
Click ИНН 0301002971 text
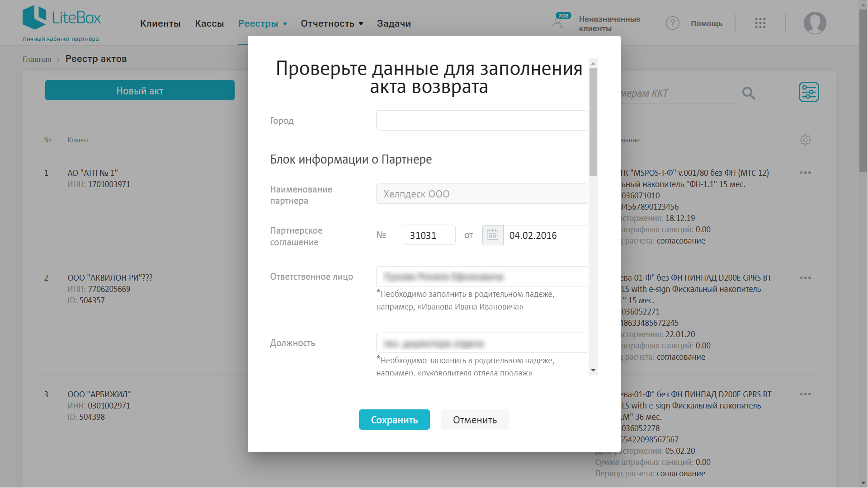(x=99, y=405)
